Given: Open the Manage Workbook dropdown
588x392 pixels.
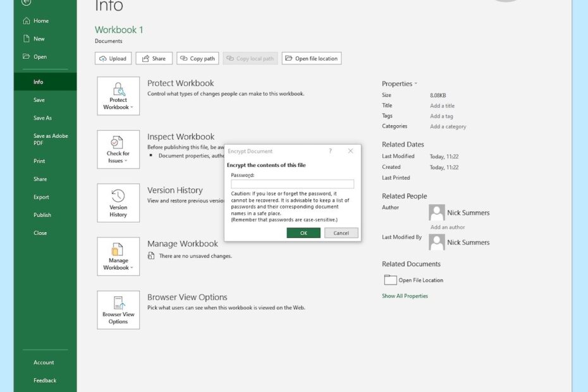Looking at the screenshot, I should 118,257.
